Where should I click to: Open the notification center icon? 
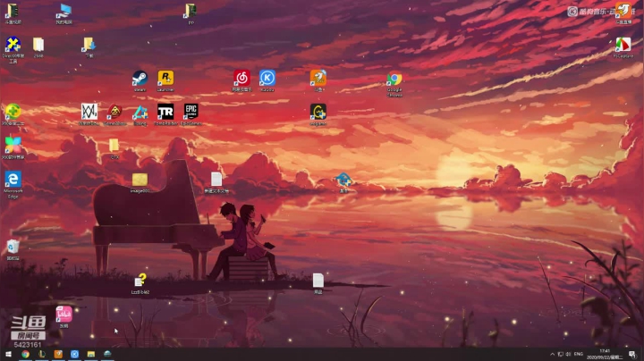click(632, 354)
